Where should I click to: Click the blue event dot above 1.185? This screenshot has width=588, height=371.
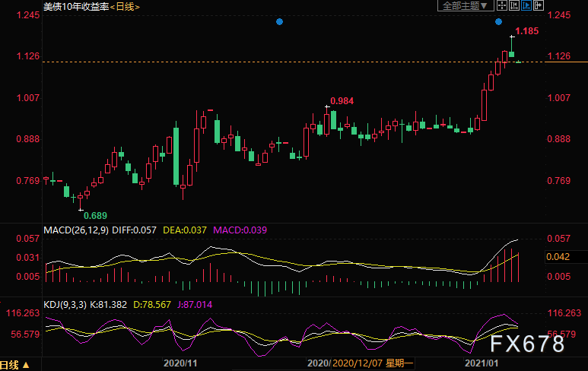tap(498, 22)
